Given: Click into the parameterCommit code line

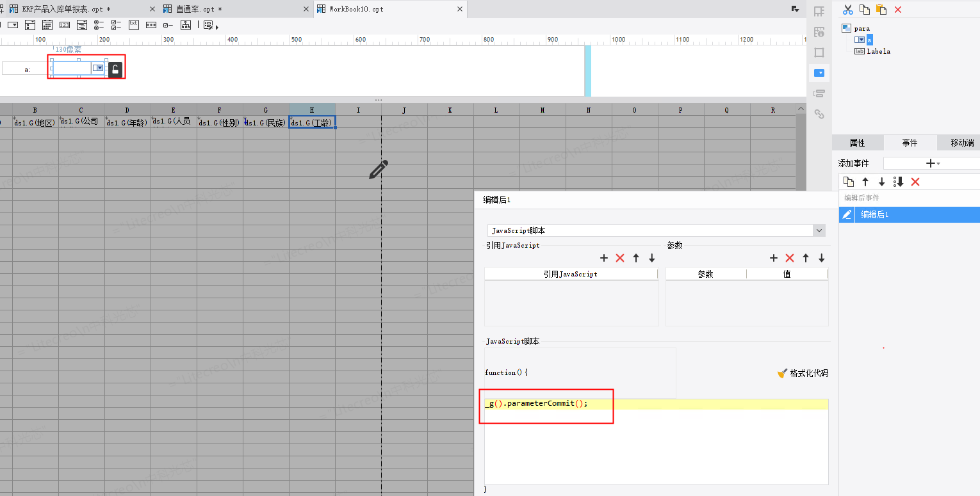Looking at the screenshot, I should pyautogui.click(x=656, y=404).
